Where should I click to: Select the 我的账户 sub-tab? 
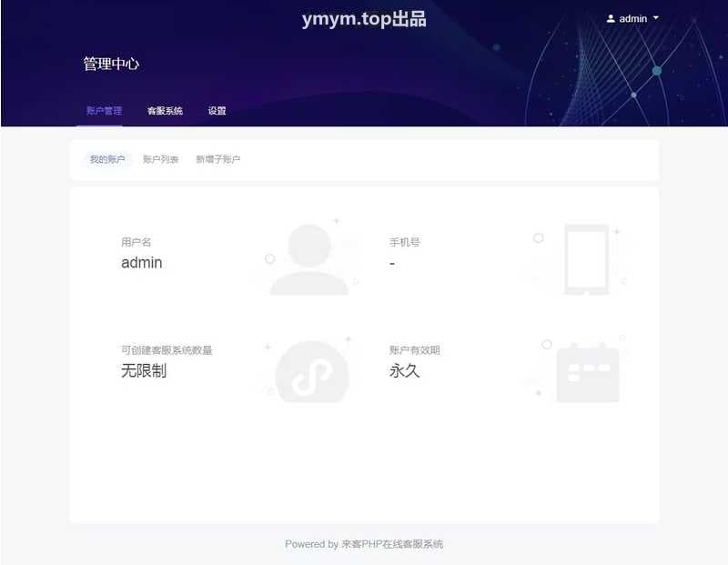click(x=107, y=159)
